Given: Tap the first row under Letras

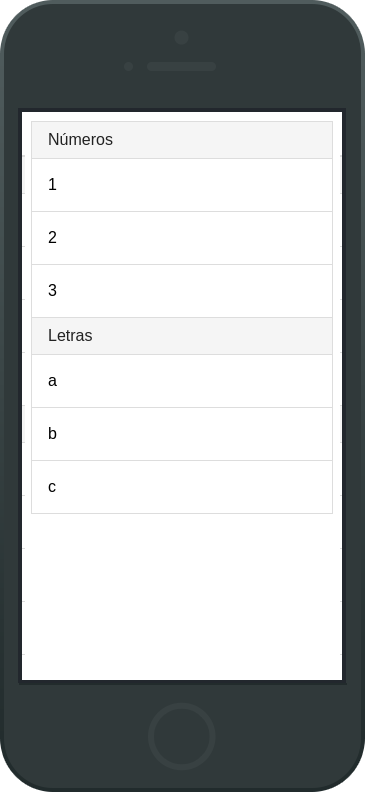Looking at the screenshot, I should 182,381.
